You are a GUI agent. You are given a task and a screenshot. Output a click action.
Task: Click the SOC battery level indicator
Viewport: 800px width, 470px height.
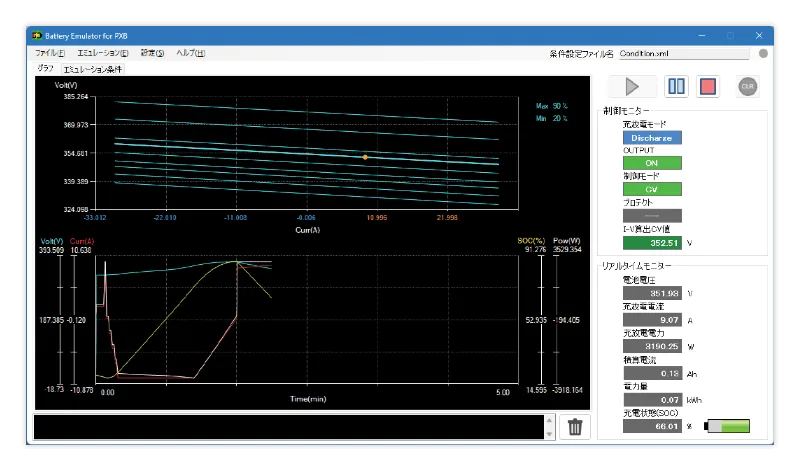tap(727, 426)
